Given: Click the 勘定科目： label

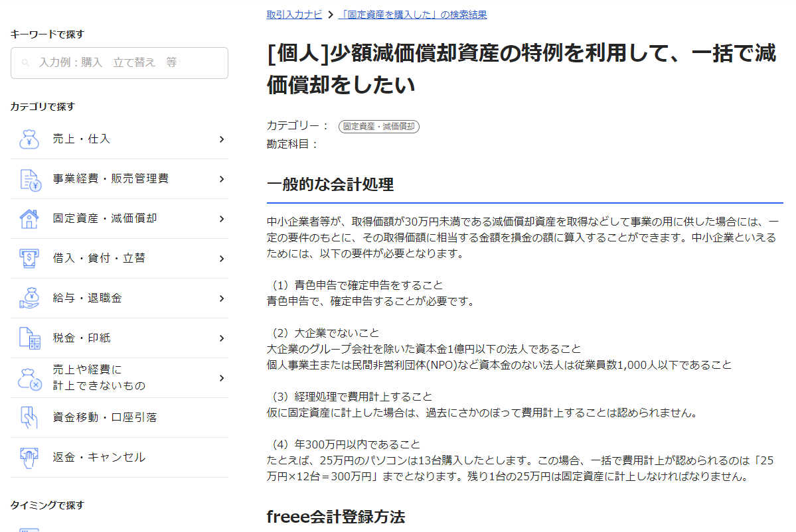Looking at the screenshot, I should pos(292,144).
